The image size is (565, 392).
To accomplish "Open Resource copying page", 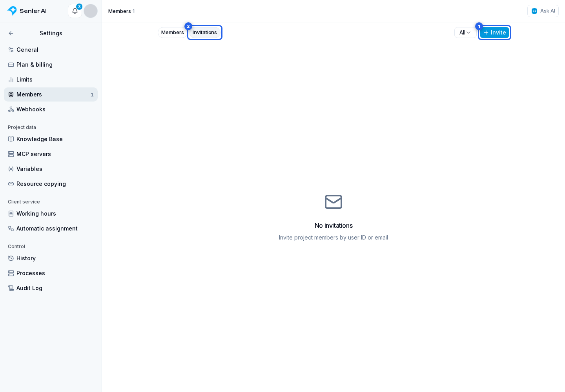I will tap(51, 184).
